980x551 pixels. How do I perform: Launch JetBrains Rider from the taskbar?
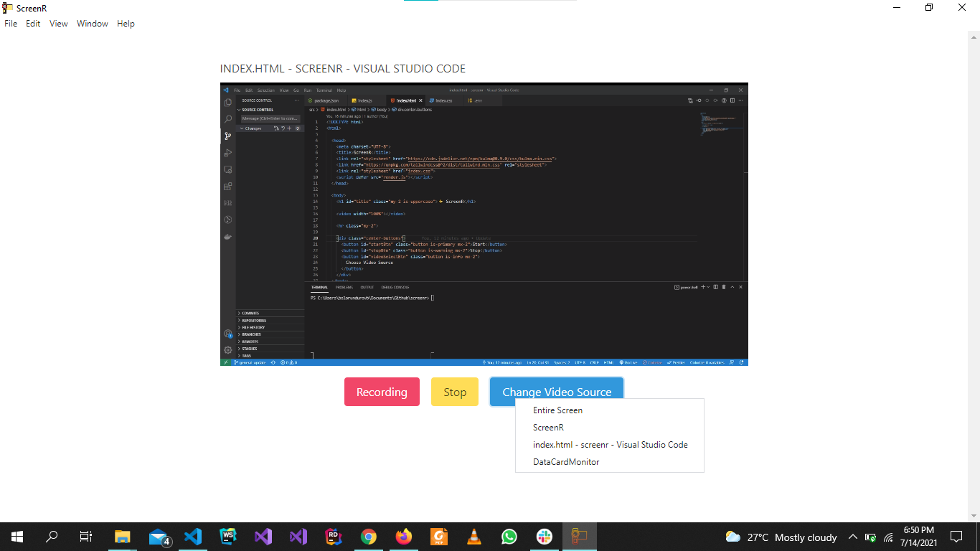tap(334, 537)
